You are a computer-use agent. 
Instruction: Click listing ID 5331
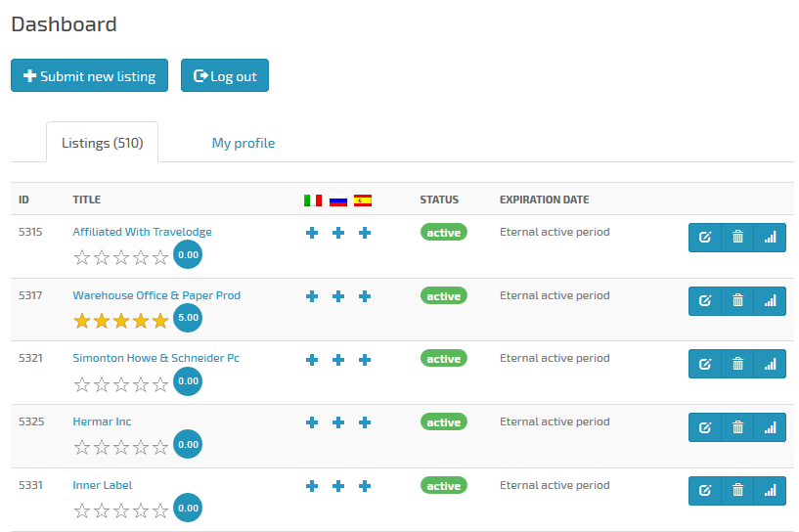tap(30, 485)
